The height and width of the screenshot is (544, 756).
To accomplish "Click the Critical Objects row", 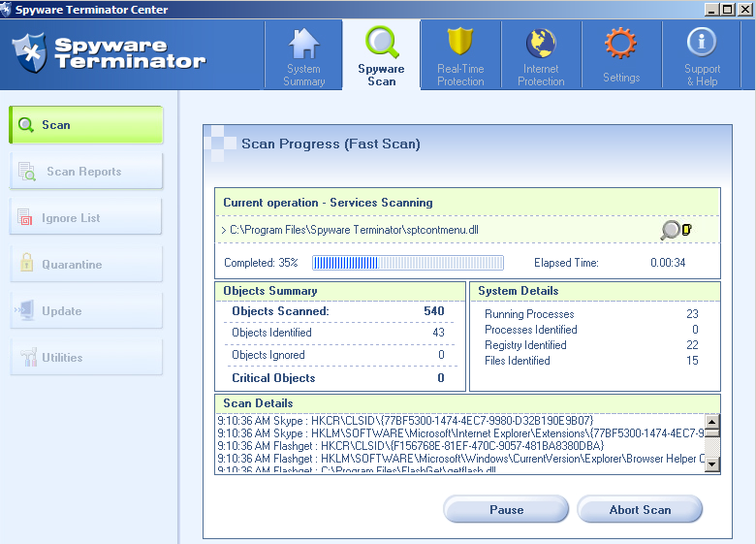I will 339,378.
